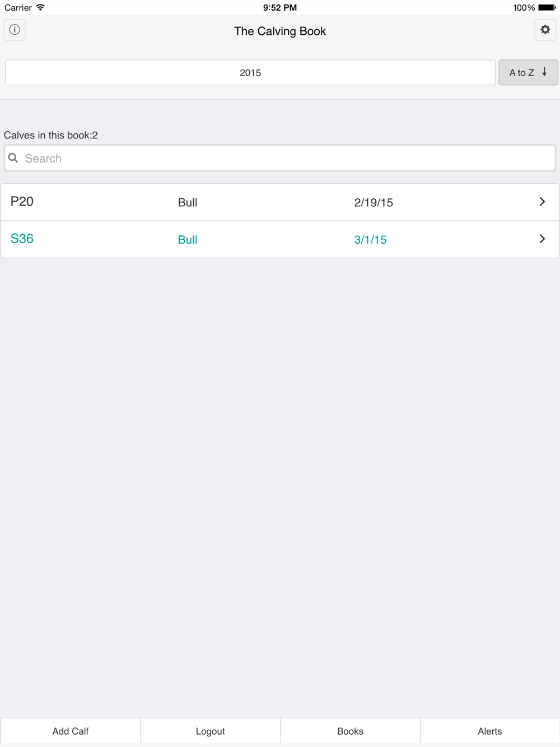The width and height of the screenshot is (560, 747).
Task: Tap the Add Calf tab
Action: pyautogui.click(x=71, y=731)
